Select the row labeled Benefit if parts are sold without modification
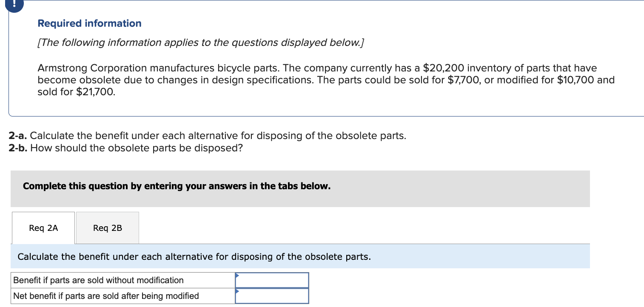 click(98, 280)
